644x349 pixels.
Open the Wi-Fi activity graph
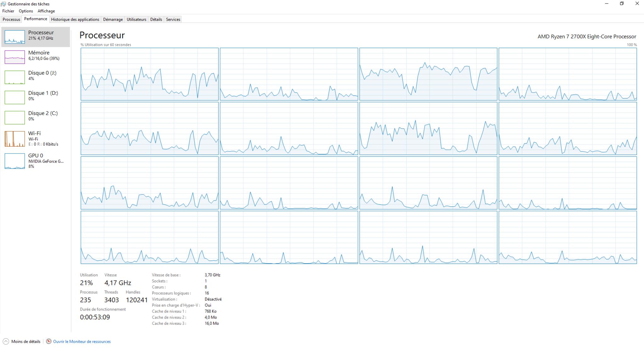tap(14, 139)
